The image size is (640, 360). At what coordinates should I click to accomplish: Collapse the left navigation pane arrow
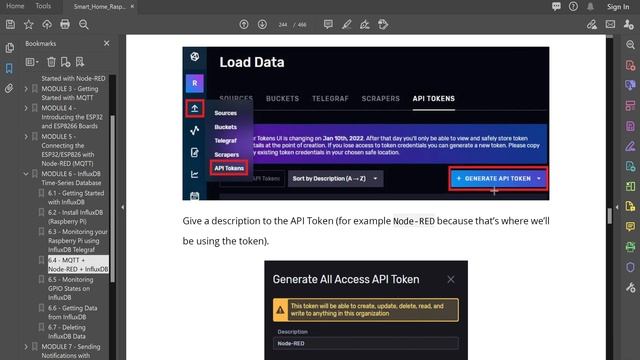click(122, 207)
